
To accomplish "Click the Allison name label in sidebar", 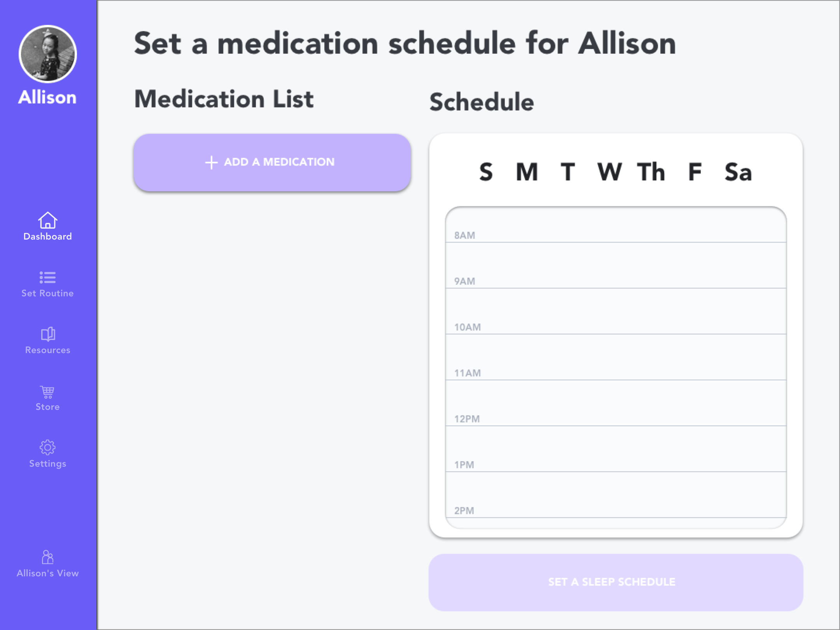I will tap(47, 97).
